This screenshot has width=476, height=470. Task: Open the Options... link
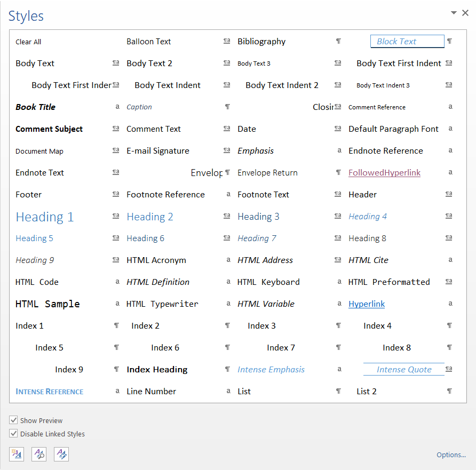tap(451, 455)
